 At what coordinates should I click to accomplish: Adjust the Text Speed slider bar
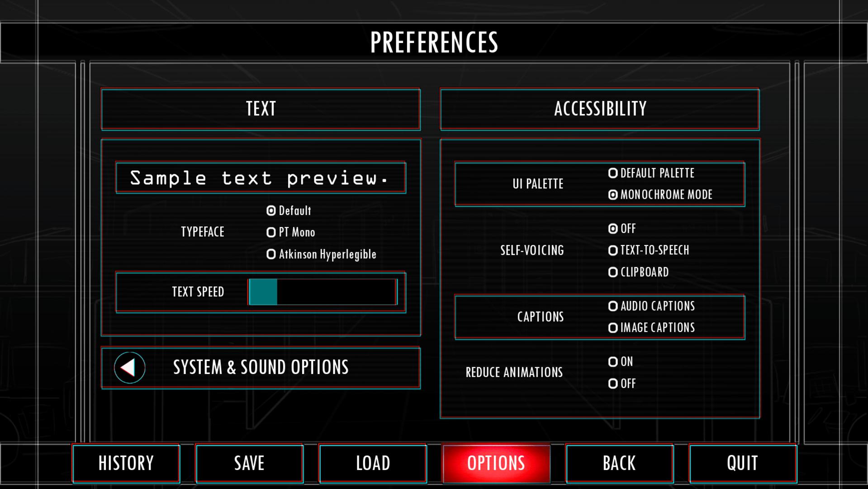pos(323,292)
